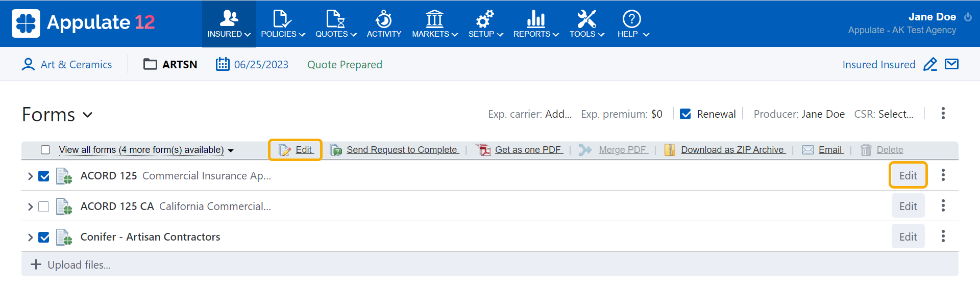Click the toolbar Delete link
This screenshot has height=290, width=980.
point(890,150)
